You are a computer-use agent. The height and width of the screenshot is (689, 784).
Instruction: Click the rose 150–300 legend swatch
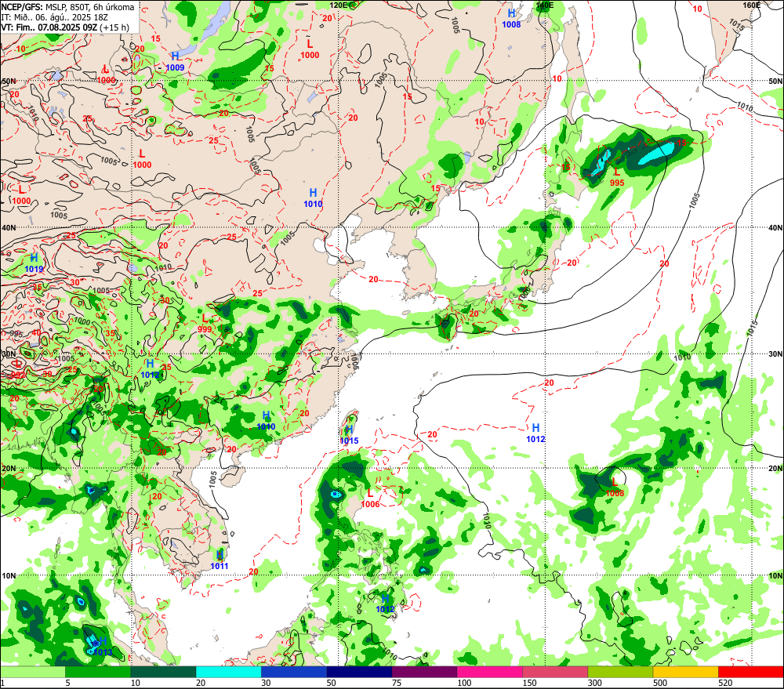point(555,672)
